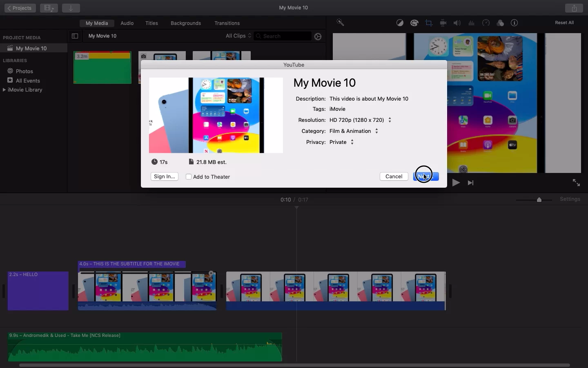Viewport: 588px width, 368px height.
Task: Go back to Projects
Action: [20, 8]
